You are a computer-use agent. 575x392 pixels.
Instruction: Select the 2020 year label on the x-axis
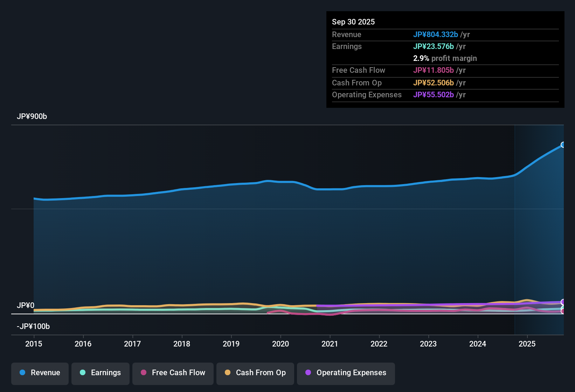coord(280,344)
